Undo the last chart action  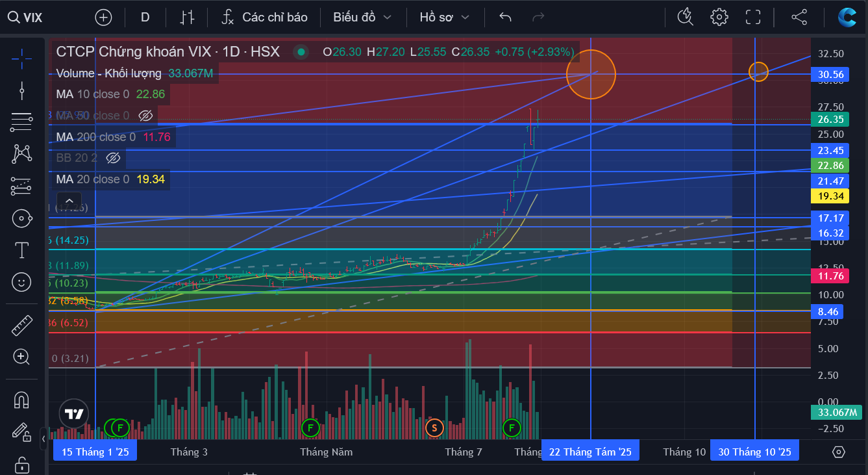[505, 18]
